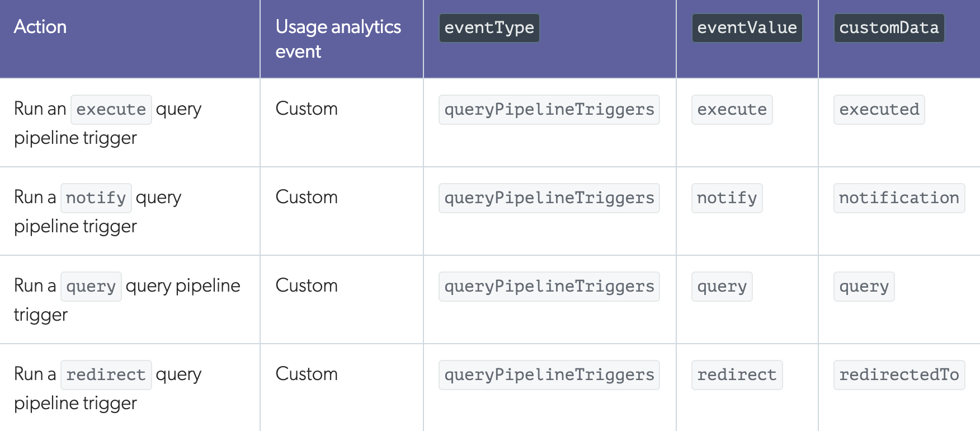Click the redirectedTo customData value

click(x=899, y=375)
